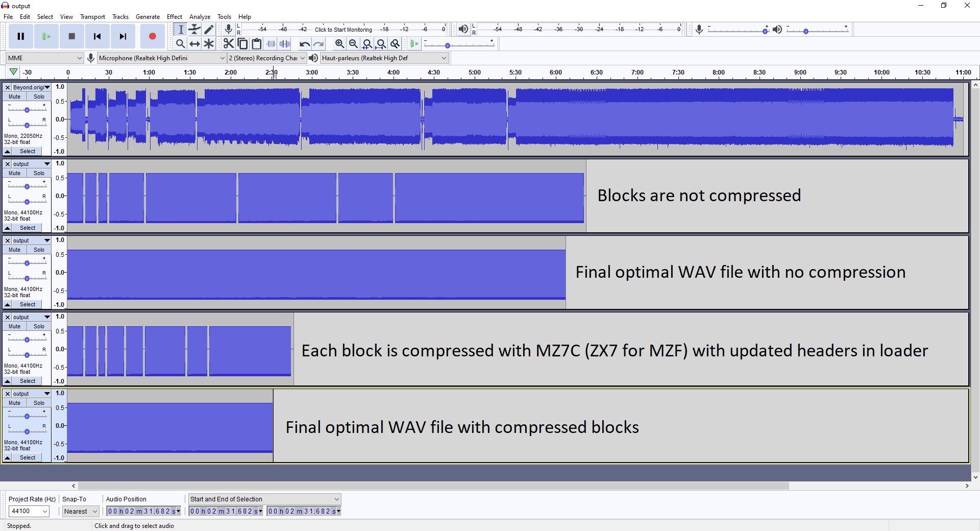Click the Undo arrow icon
The image size is (980, 531).
pos(305,44)
